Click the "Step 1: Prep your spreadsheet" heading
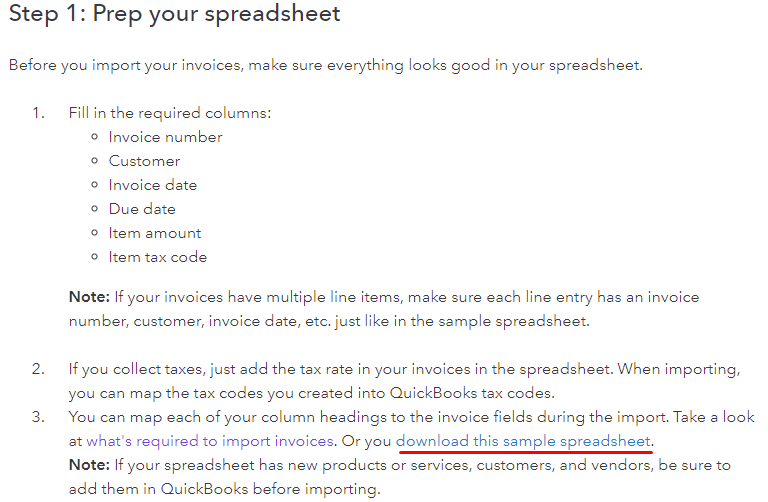Image resolution: width=768 pixels, height=502 pixels. coord(174,14)
